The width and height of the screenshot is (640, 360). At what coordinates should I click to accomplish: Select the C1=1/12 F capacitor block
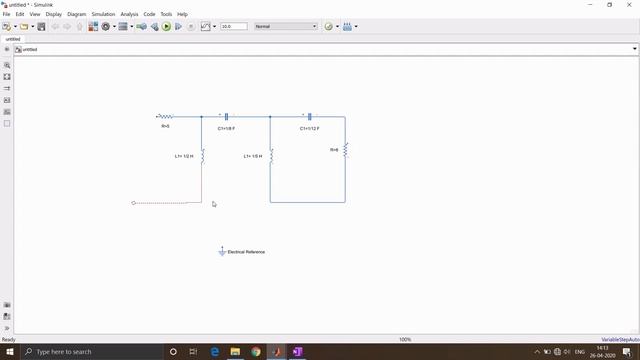tap(309, 117)
